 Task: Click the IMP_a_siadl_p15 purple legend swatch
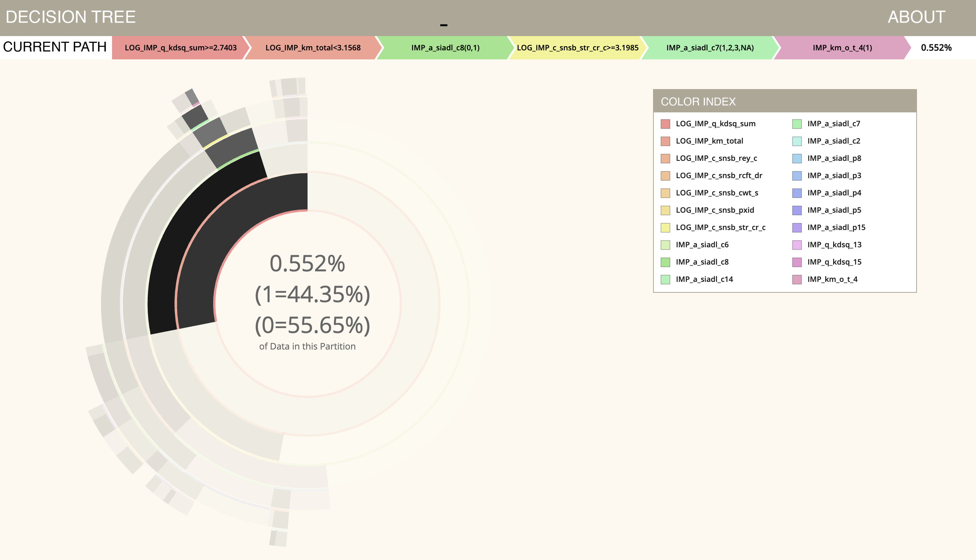coord(797,228)
